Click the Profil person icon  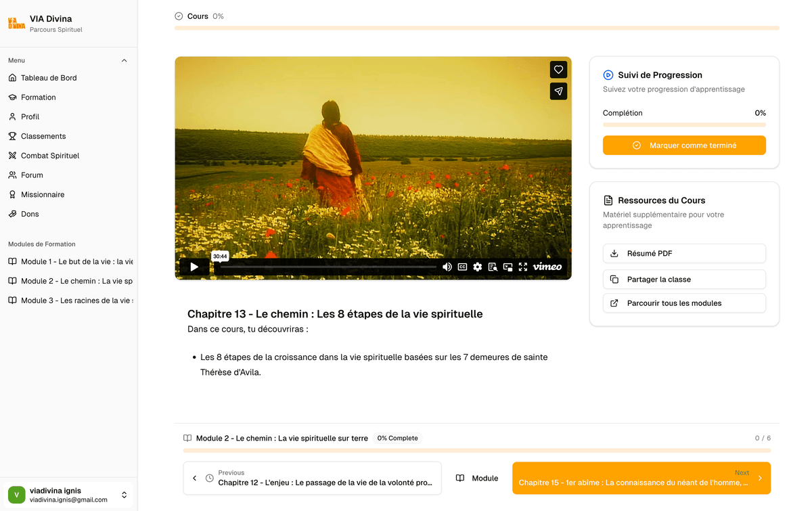click(x=12, y=116)
